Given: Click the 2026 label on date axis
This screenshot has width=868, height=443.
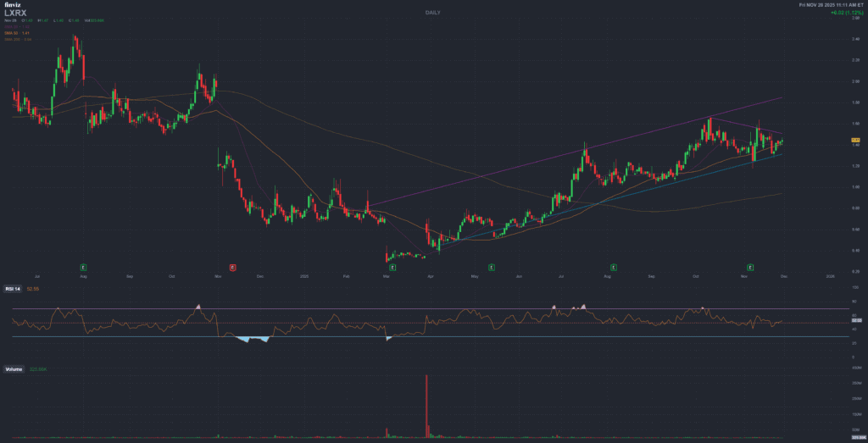Looking at the screenshot, I should [x=830, y=276].
